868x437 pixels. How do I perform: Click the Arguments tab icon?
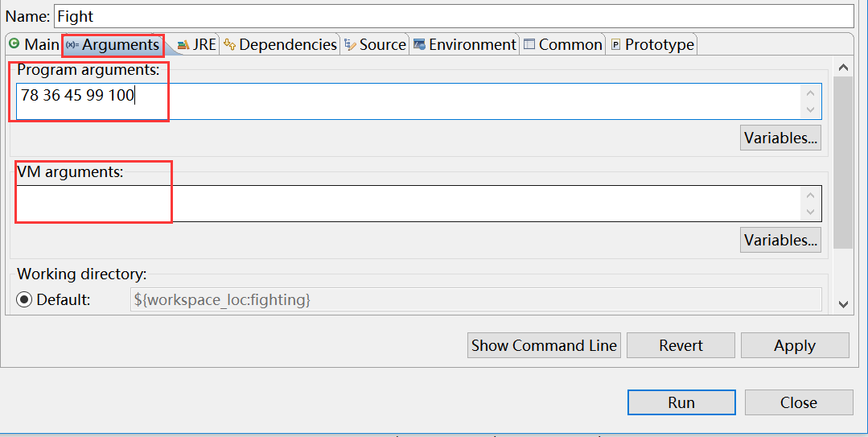pos(72,44)
